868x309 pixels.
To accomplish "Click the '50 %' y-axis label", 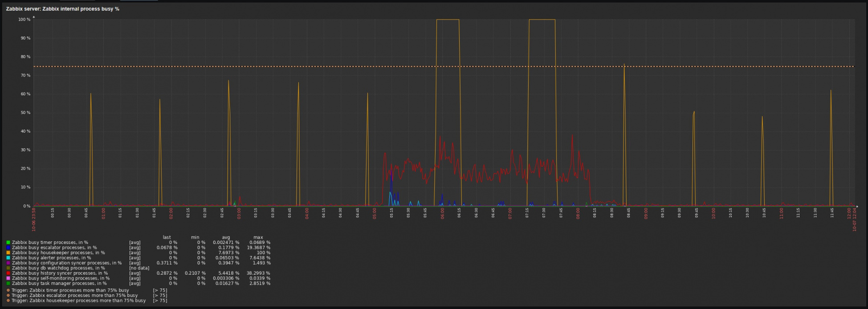I will click(25, 113).
